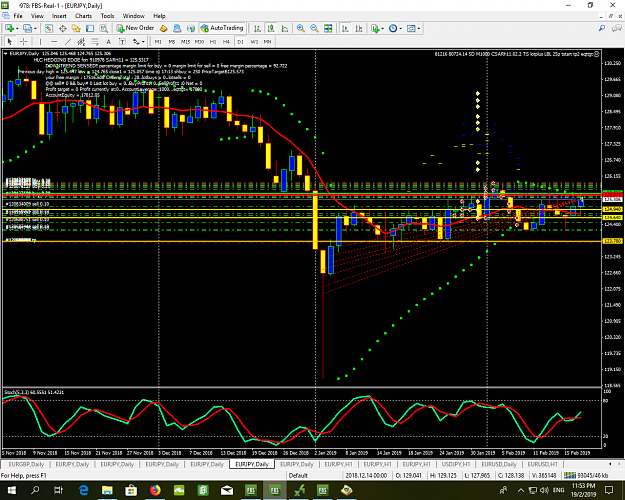This screenshot has width=625, height=500.
Task: Select the D1 timeframe button
Action: (240, 41)
